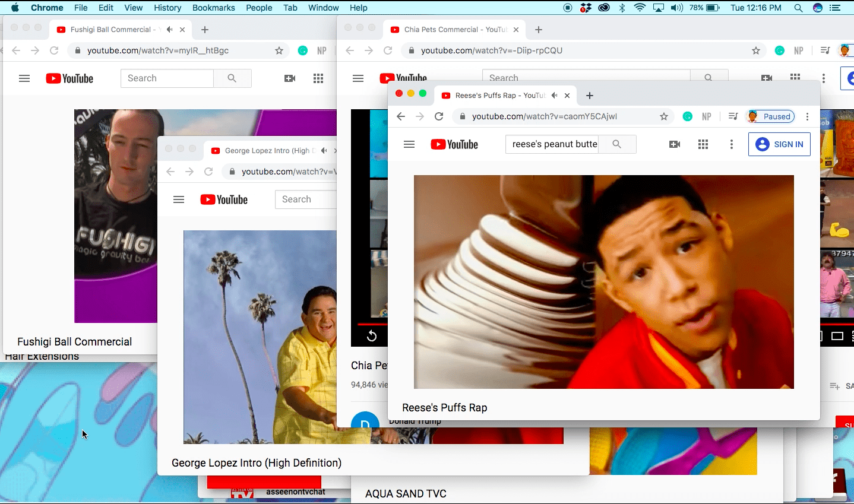
Task: Click the volume icon in menu bar
Action: 676,8
